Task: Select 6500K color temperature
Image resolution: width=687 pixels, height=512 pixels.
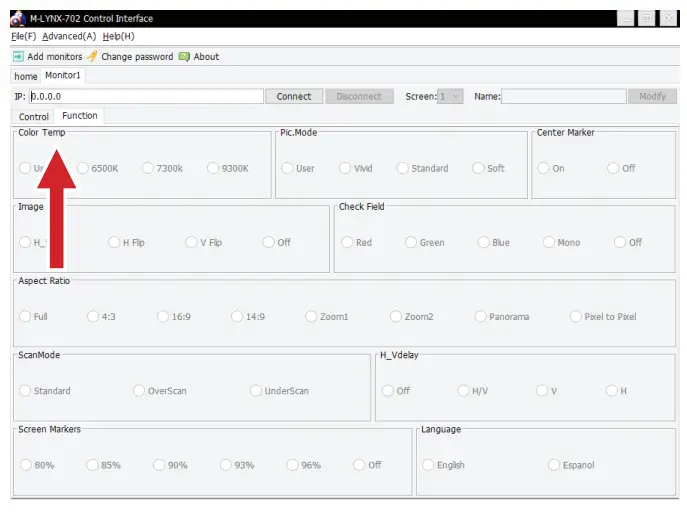Action: point(98,168)
